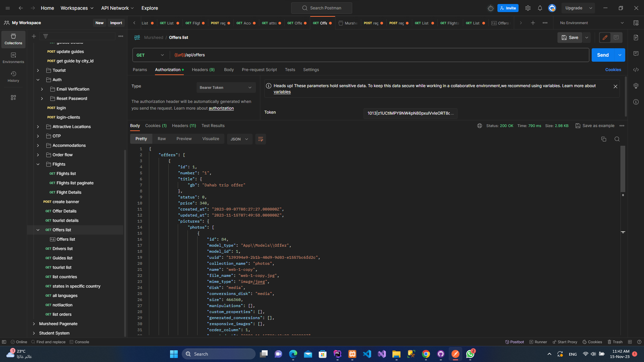Open the GET method dropdown
The image size is (644, 362).
150,55
